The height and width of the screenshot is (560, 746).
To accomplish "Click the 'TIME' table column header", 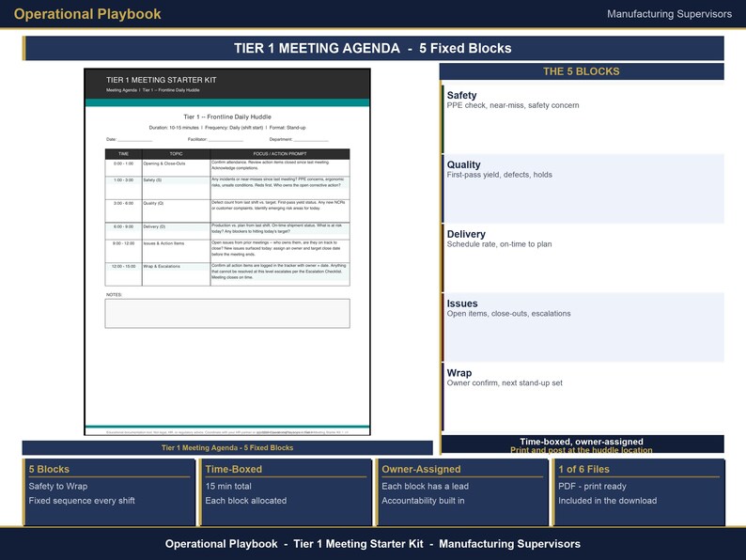I will click(x=124, y=154).
